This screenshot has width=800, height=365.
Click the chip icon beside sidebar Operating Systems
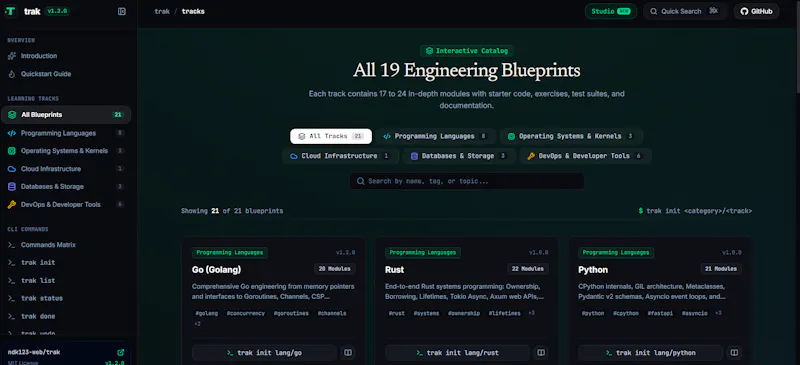[x=12, y=151]
